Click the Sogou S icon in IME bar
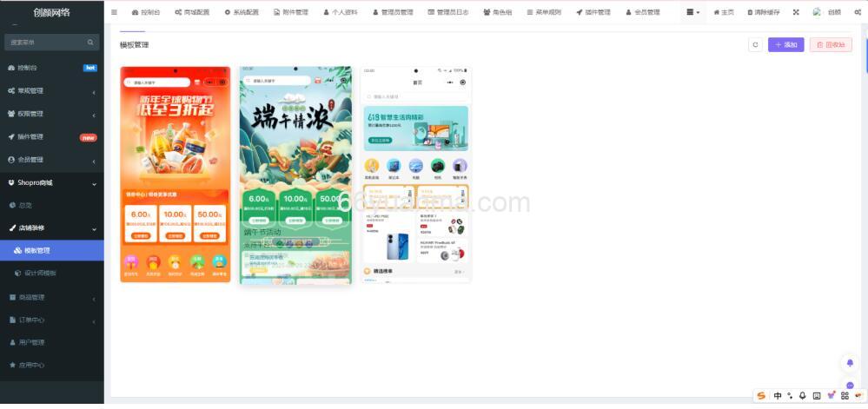Screen dimensions: 868x409 click(761, 396)
